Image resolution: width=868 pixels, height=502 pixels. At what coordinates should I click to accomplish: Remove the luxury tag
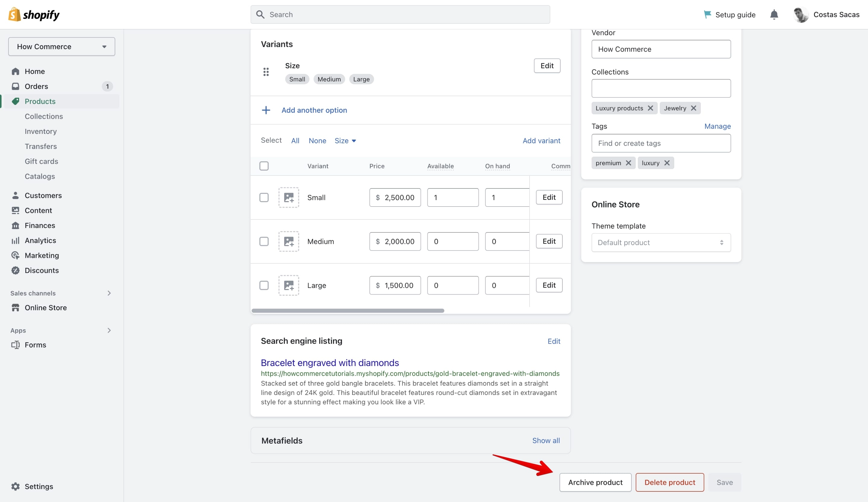[x=667, y=163]
